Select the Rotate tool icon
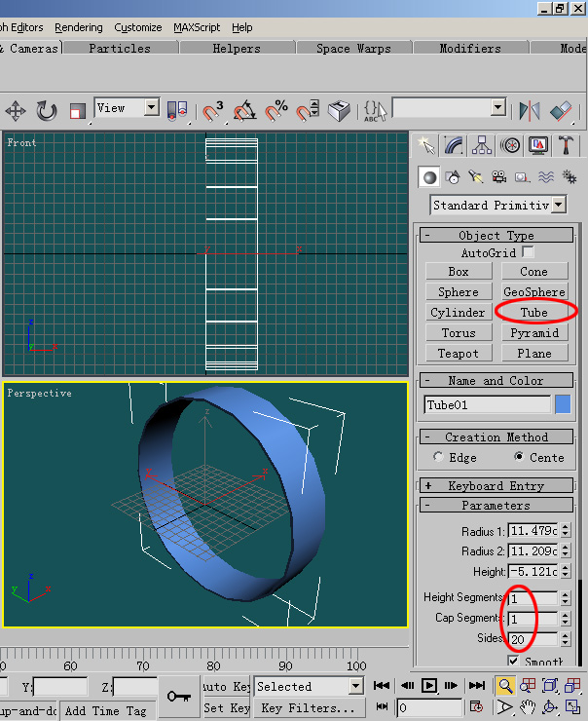Viewport: 588px width, 721px height. tap(46, 111)
